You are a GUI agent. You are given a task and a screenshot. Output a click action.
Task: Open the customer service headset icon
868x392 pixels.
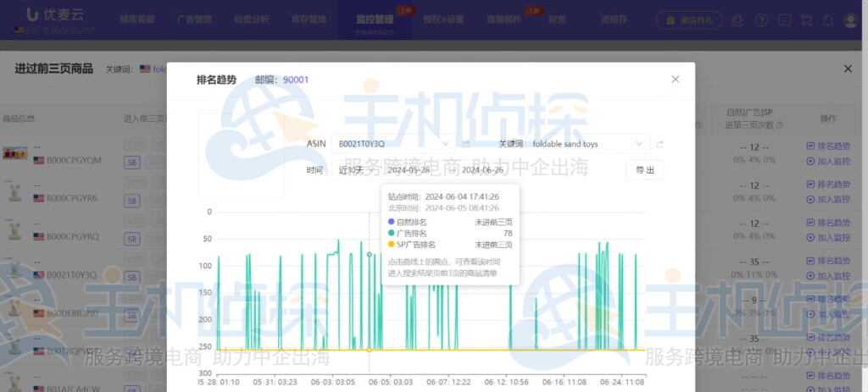[737, 20]
